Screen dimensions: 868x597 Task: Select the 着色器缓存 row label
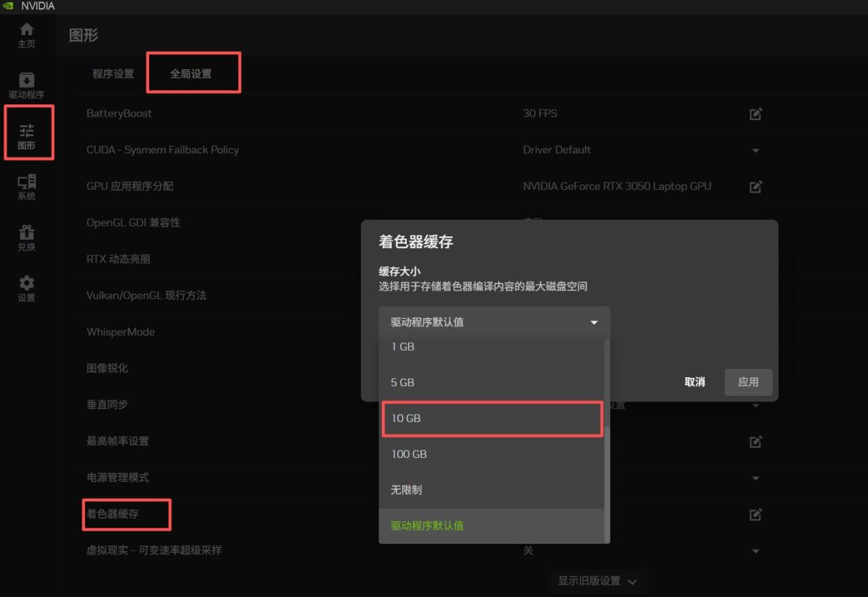point(113,514)
